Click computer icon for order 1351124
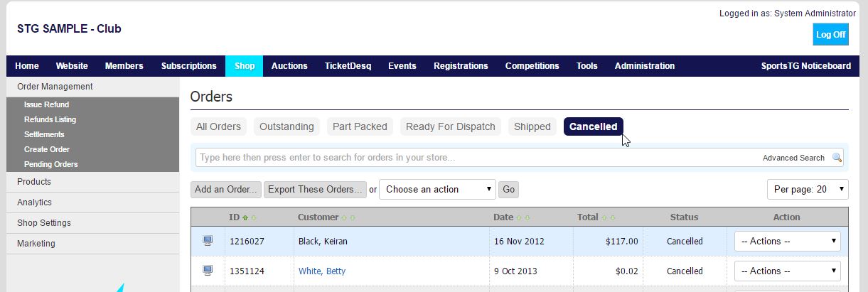The image size is (868, 292). 208,271
